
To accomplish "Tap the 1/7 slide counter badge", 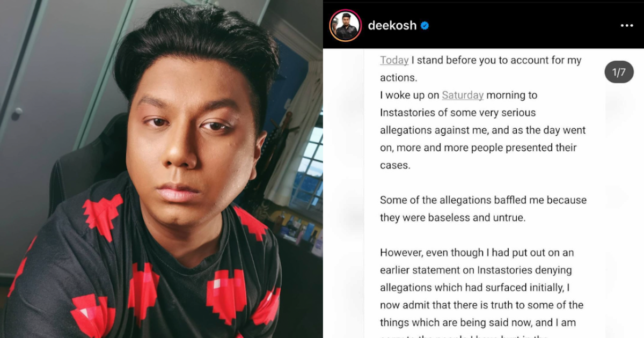I will pos(619,72).
